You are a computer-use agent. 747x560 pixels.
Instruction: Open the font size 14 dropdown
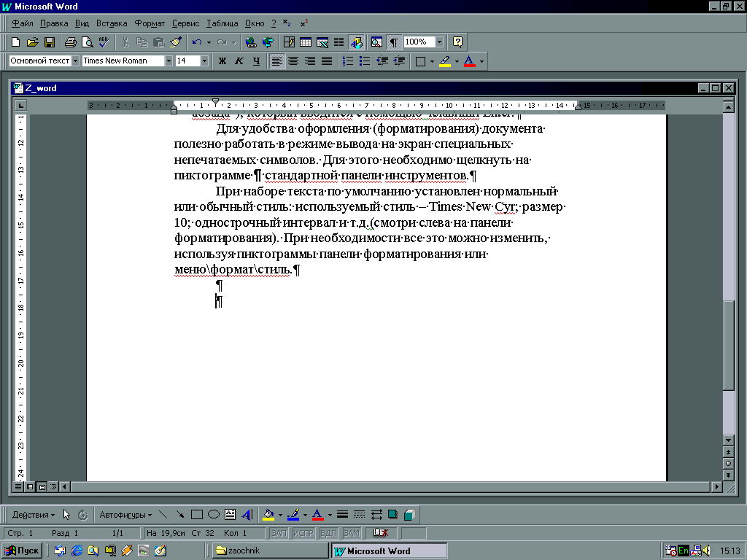click(x=204, y=61)
